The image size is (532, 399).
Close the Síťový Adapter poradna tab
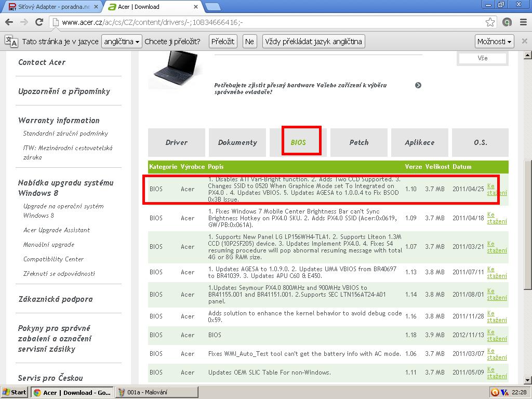click(x=96, y=7)
